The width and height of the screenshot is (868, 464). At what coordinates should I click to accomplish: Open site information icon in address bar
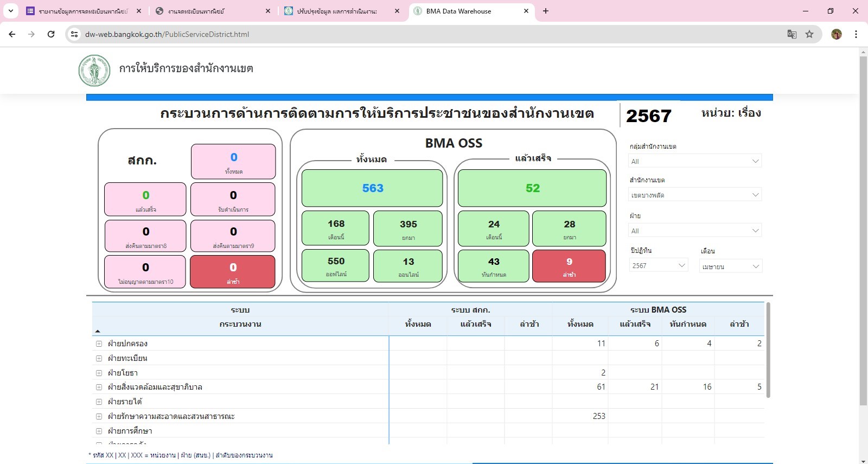point(74,34)
